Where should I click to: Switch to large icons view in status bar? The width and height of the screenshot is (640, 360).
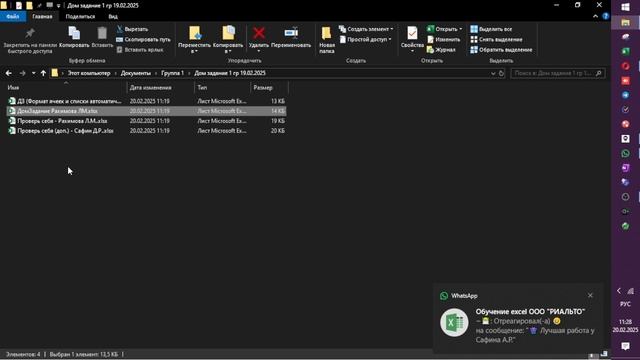pos(604,354)
